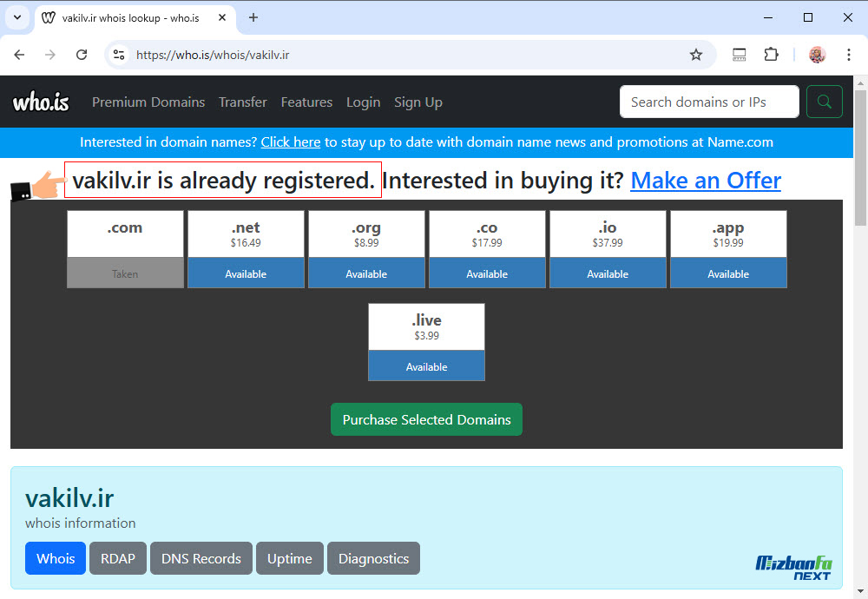
Task: Minimize the Chrome window
Action: tap(768, 17)
